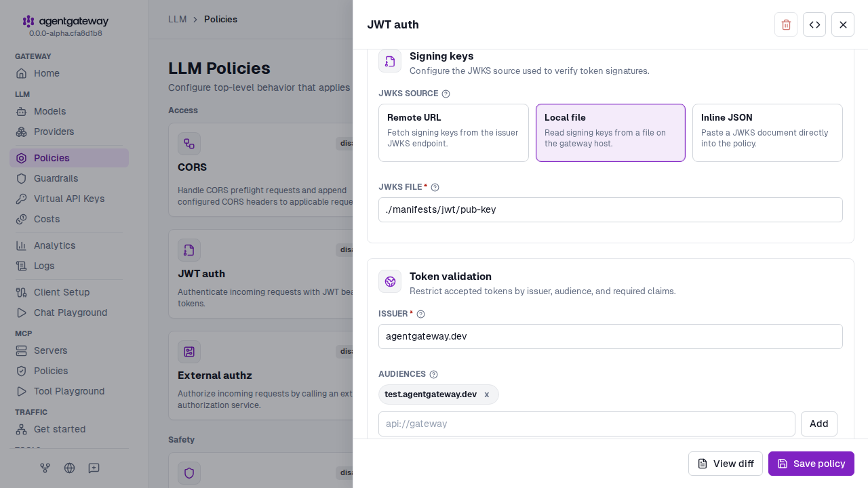Open MCP Policies in sidebar
868x488 pixels.
click(x=69, y=371)
